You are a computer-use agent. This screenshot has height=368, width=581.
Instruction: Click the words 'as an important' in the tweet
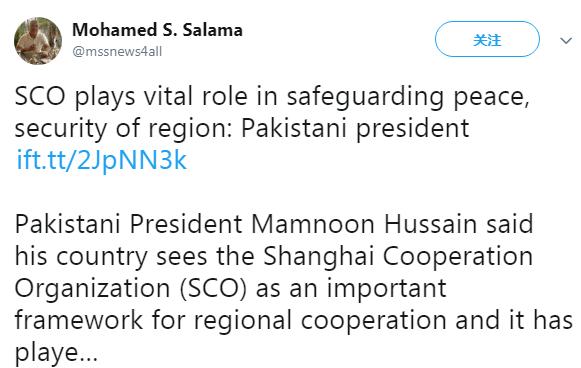tap(351, 289)
